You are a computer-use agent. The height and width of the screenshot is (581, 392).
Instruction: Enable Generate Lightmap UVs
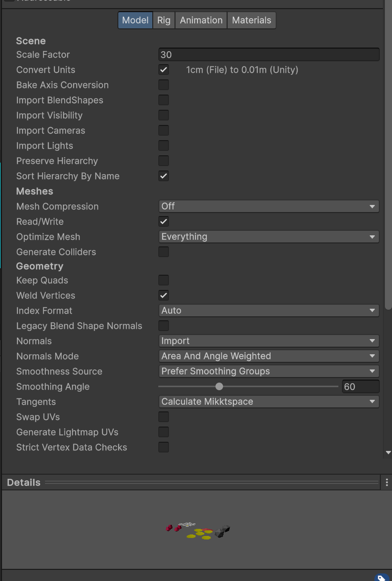(x=163, y=432)
